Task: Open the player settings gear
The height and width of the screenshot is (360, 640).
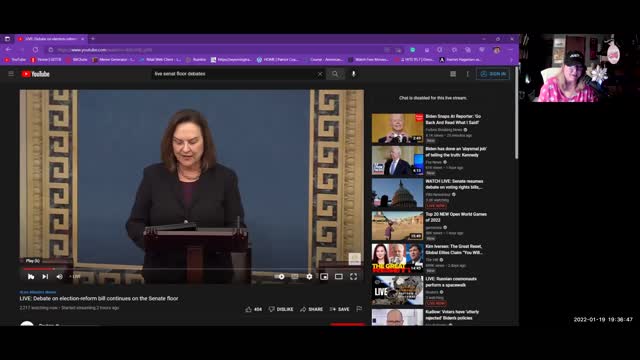Action: 309,277
